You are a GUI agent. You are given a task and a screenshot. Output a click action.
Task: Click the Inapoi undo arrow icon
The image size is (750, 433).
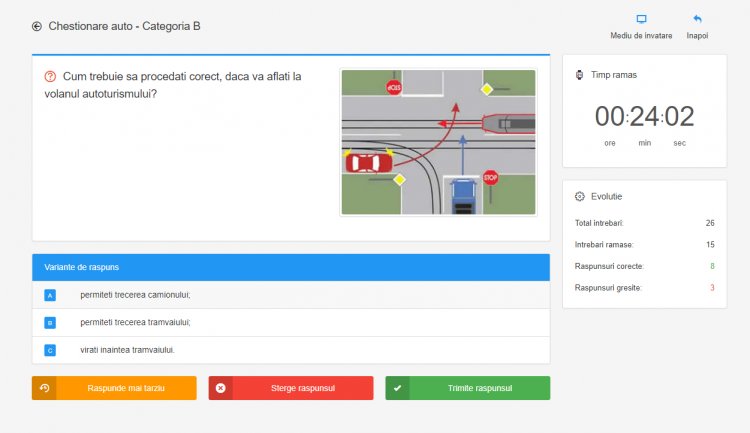tap(697, 19)
